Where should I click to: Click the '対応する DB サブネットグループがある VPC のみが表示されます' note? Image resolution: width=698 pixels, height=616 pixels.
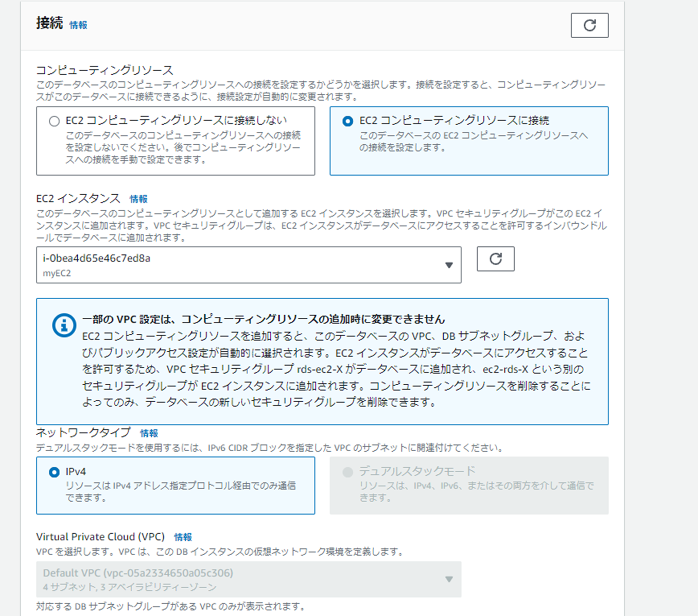pyautogui.click(x=170, y=606)
